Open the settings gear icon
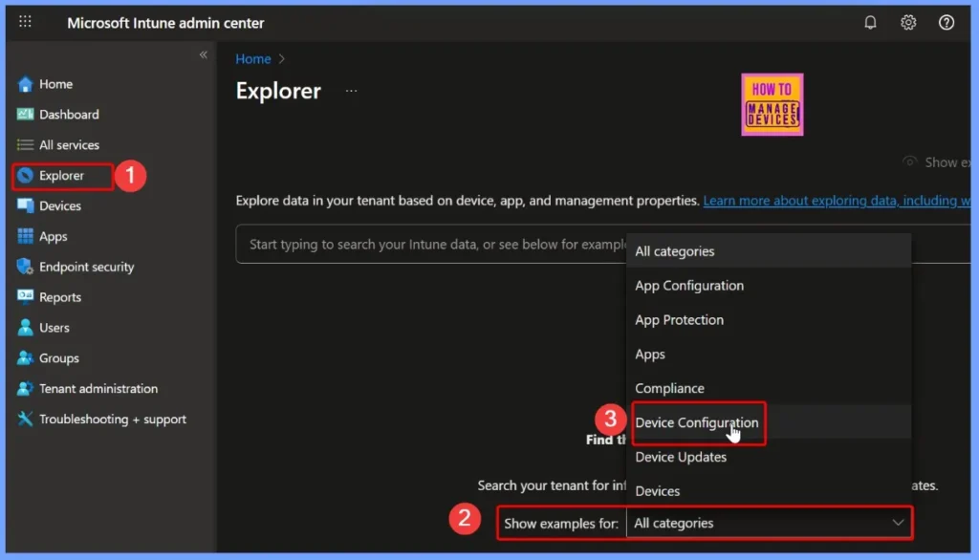979x560 pixels. [908, 23]
